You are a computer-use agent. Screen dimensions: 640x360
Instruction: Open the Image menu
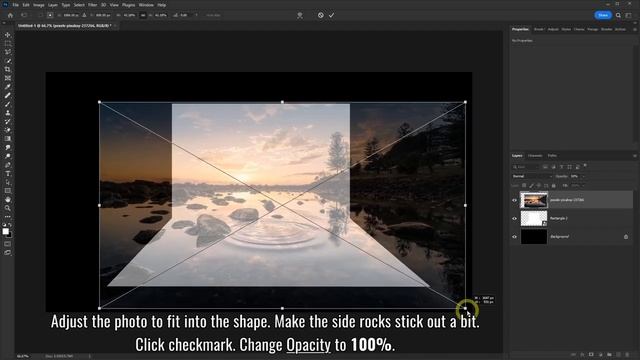tap(38, 5)
